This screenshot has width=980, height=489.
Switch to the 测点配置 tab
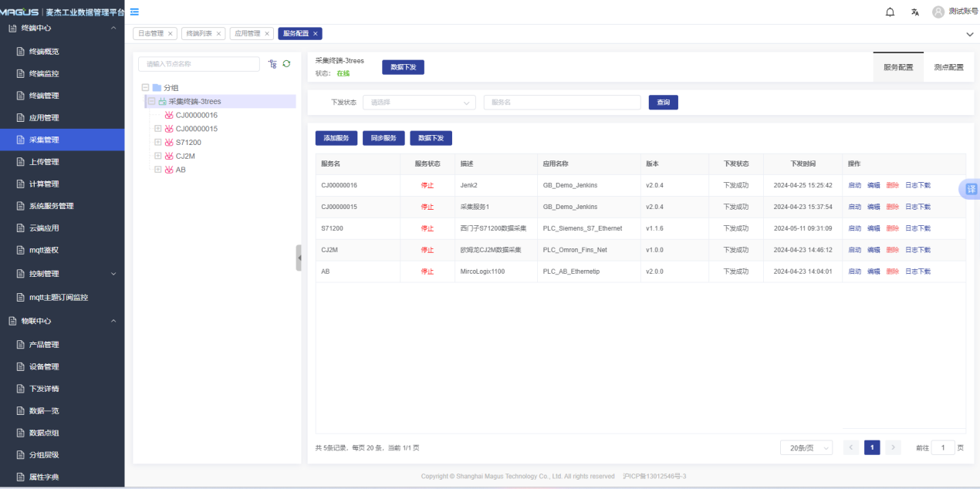948,67
